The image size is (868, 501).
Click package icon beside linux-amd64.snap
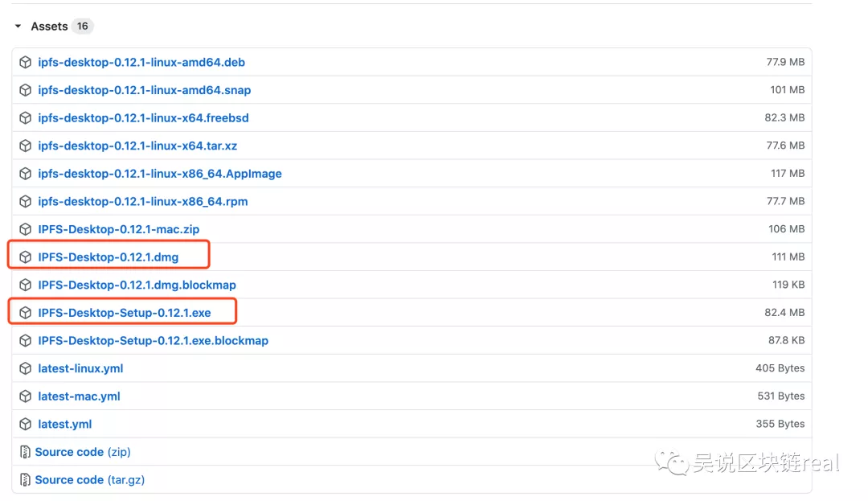coord(26,90)
